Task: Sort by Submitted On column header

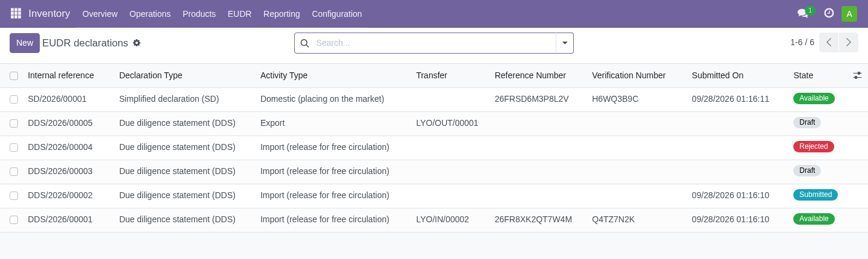Action: 717,75
